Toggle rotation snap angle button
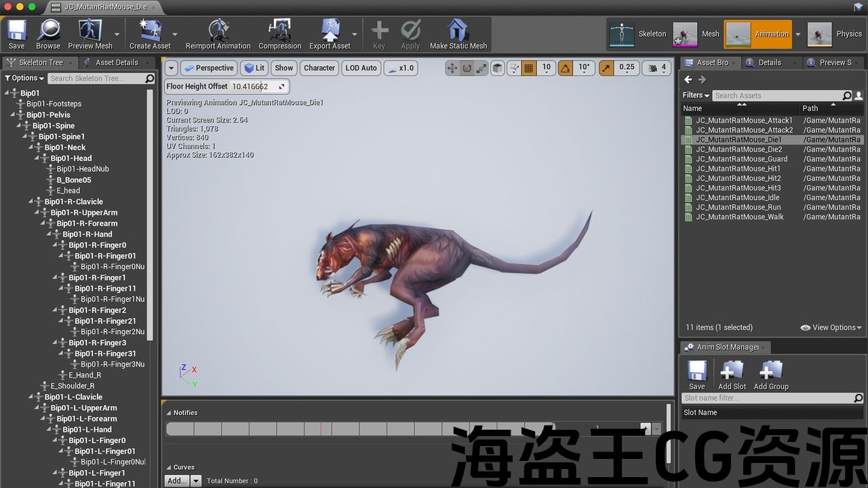Viewport: 868px width, 488px height. (x=566, y=68)
